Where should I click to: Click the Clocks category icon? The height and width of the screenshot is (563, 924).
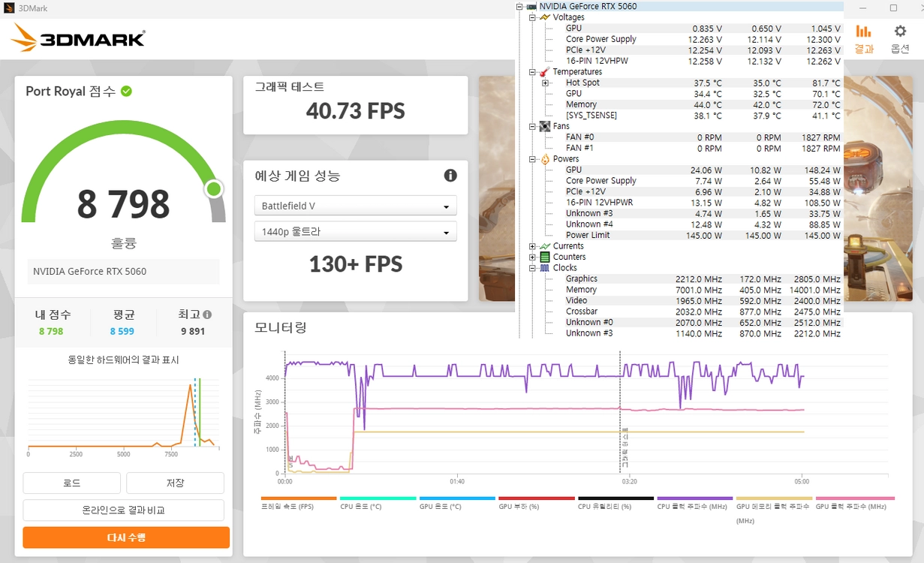click(545, 268)
